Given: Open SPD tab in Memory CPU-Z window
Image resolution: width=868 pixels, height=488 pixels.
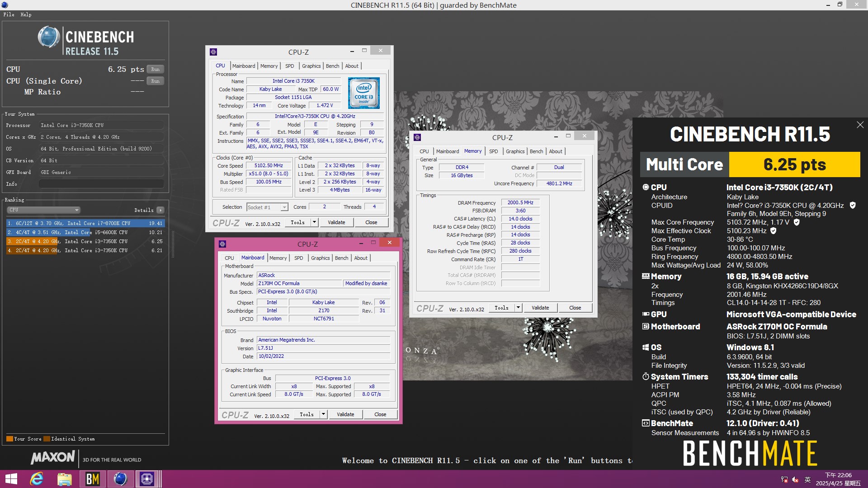Looking at the screenshot, I should pyautogui.click(x=494, y=151).
